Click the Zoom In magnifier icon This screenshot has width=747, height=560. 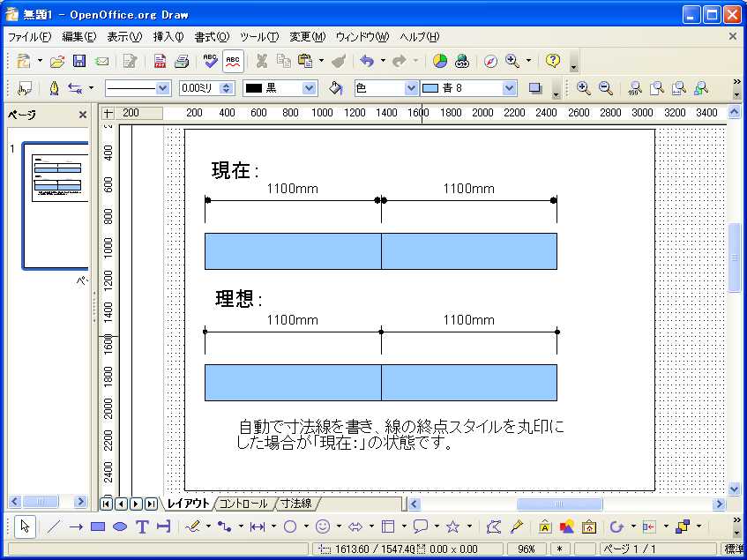[583, 88]
